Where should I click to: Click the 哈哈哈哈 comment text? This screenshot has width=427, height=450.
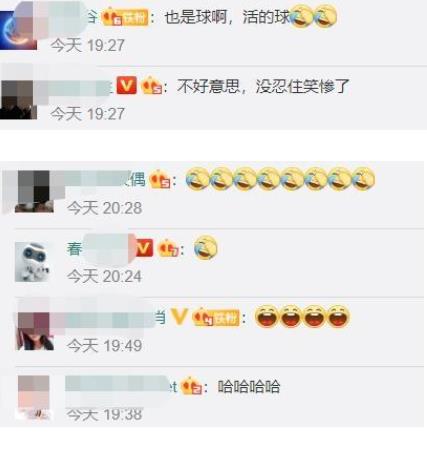(x=249, y=387)
